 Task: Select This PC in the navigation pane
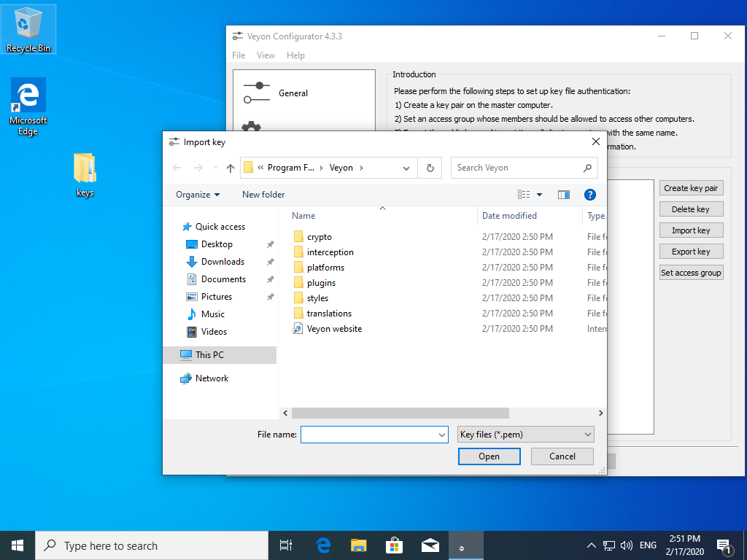(x=220, y=355)
